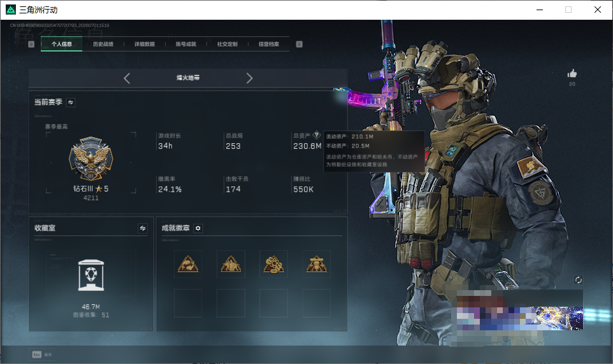Click the 烽火地带 mode selector label
This screenshot has height=364, width=613.
coord(188,78)
